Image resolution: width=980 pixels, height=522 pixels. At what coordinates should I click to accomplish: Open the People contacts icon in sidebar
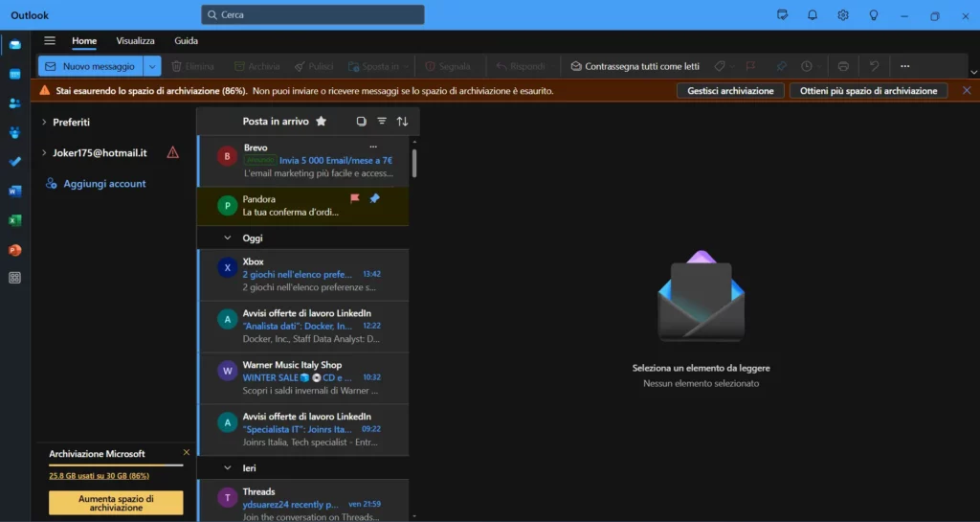(x=14, y=103)
